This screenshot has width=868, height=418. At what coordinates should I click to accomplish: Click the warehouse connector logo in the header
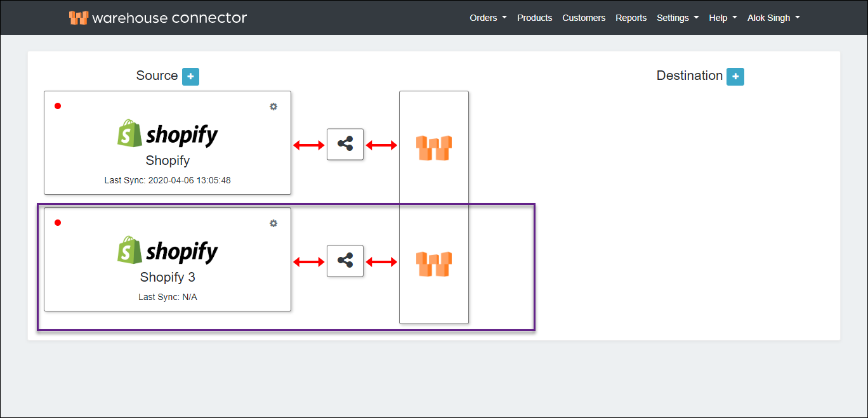(157, 17)
